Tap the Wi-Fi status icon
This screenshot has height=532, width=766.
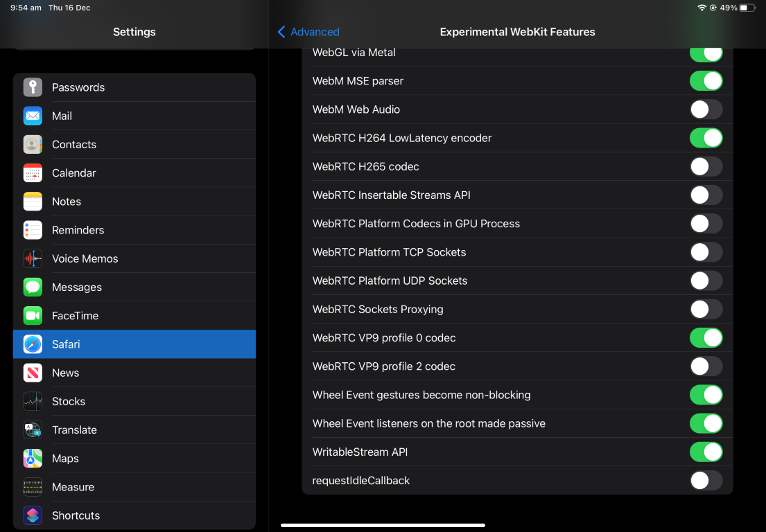(702, 8)
